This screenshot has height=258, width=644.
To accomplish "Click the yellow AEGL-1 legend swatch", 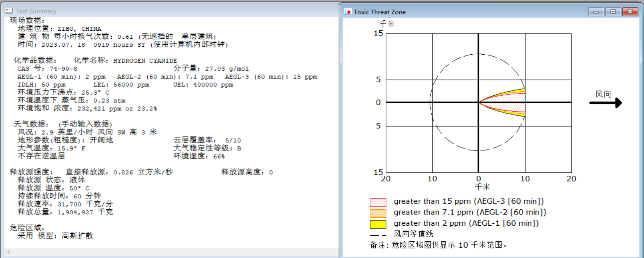I will click(378, 224).
